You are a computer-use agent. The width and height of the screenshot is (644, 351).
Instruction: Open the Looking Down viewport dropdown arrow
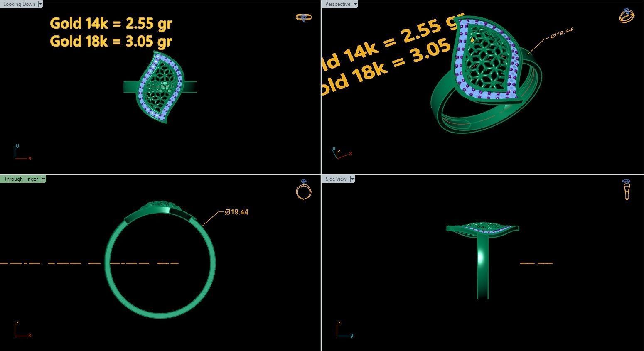pyautogui.click(x=40, y=4)
